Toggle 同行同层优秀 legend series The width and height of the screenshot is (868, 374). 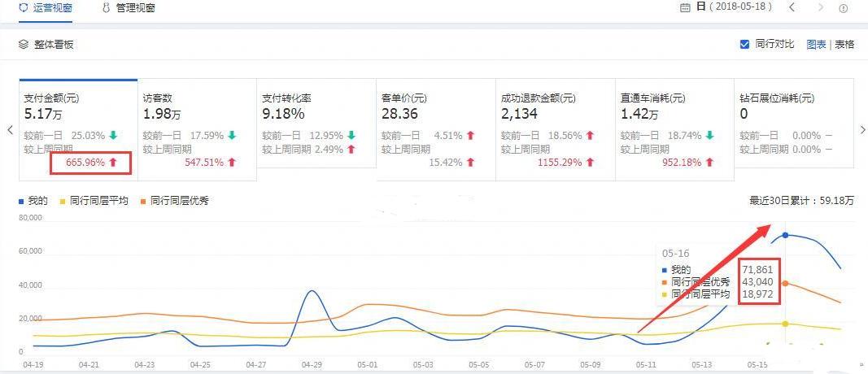click(x=174, y=201)
